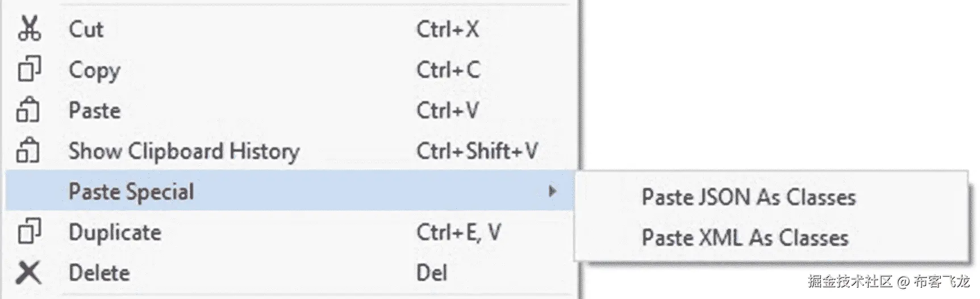Choose Paste XML As Classes
The image size is (980, 299).
pyautogui.click(x=745, y=238)
